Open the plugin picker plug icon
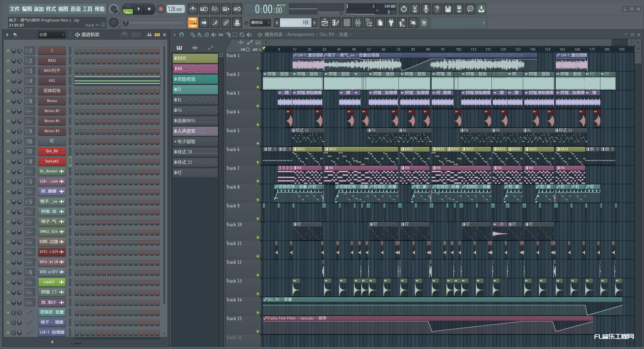The height and width of the screenshot is (349, 644). 391,23
